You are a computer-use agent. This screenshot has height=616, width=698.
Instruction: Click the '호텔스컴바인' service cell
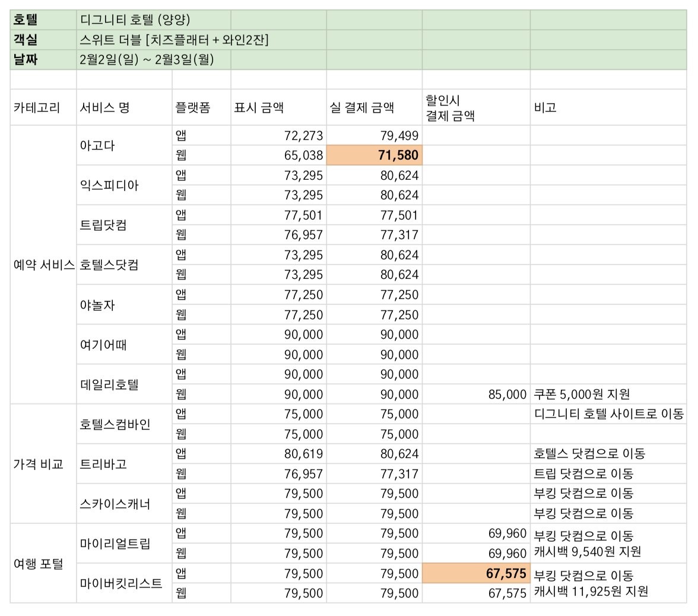pos(124,424)
